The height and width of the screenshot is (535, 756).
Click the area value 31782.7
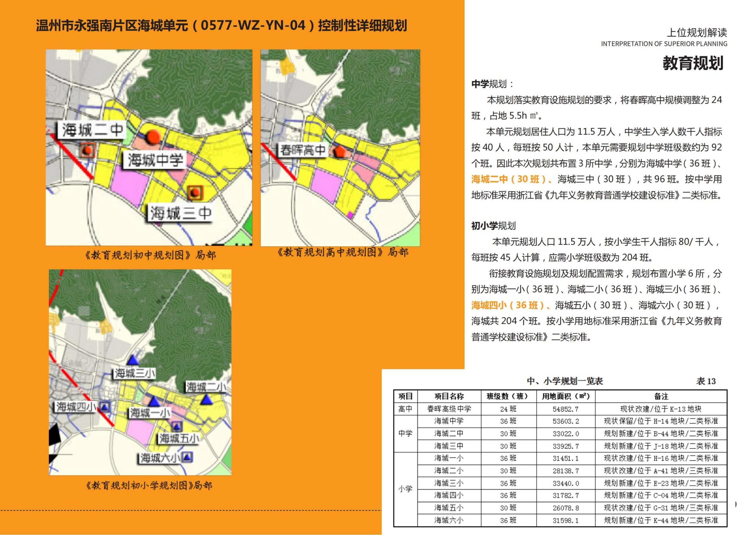point(566,495)
